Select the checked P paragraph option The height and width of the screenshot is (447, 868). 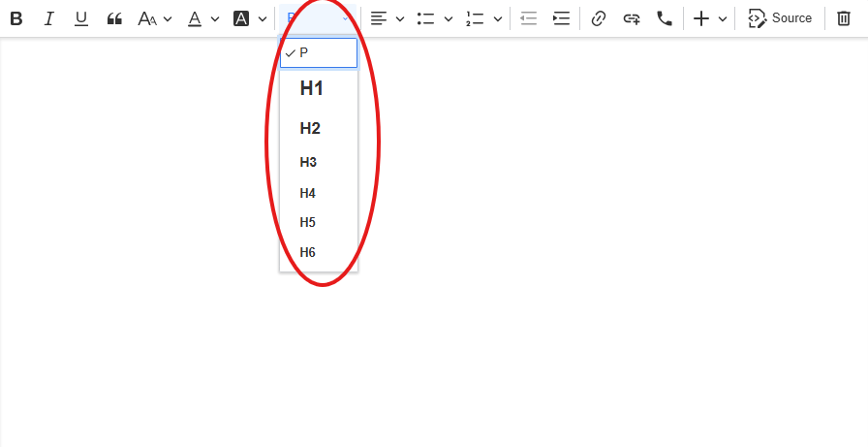pos(318,53)
